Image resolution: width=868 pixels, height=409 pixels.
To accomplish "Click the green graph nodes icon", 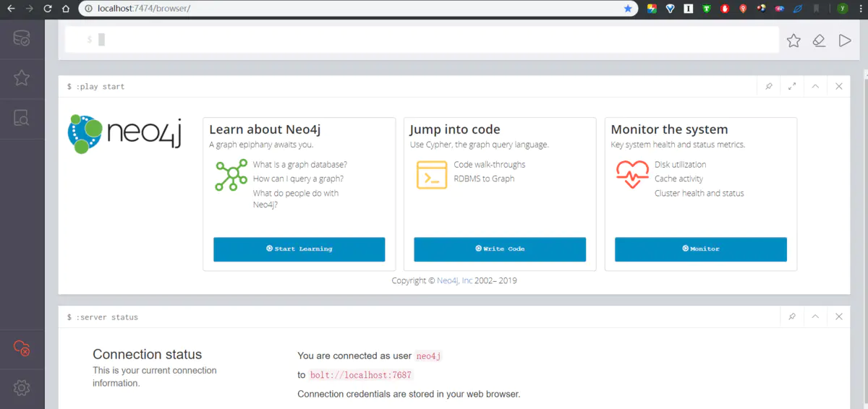I will 231,175.
